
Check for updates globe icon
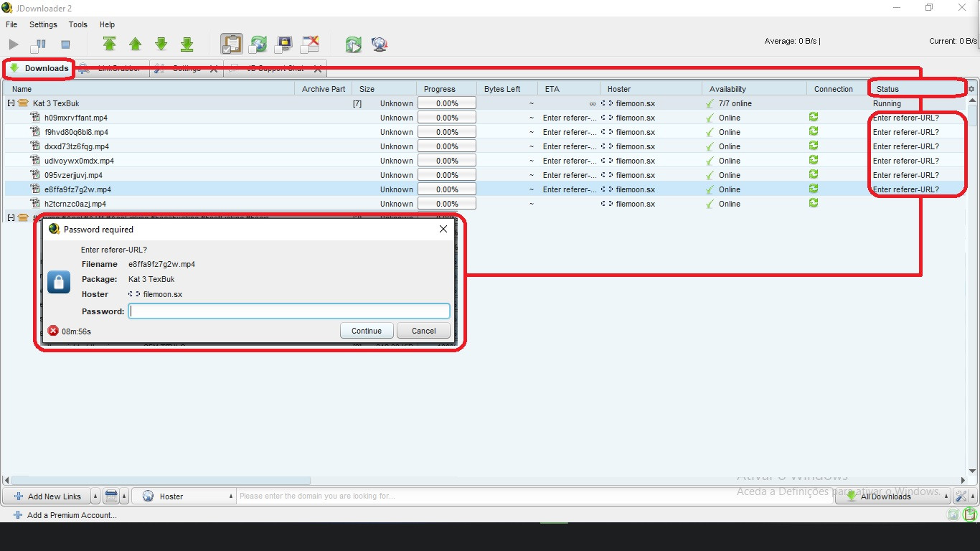[x=380, y=44]
